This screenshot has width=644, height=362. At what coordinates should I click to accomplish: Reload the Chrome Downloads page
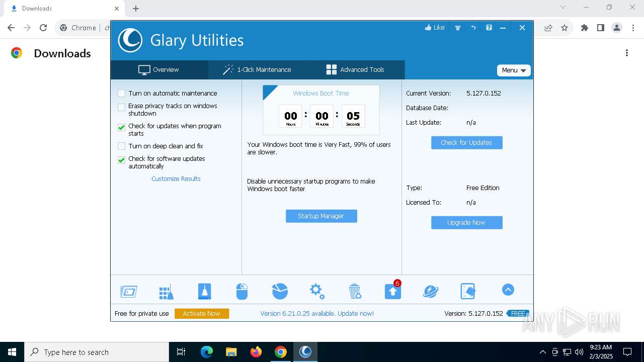(43, 28)
